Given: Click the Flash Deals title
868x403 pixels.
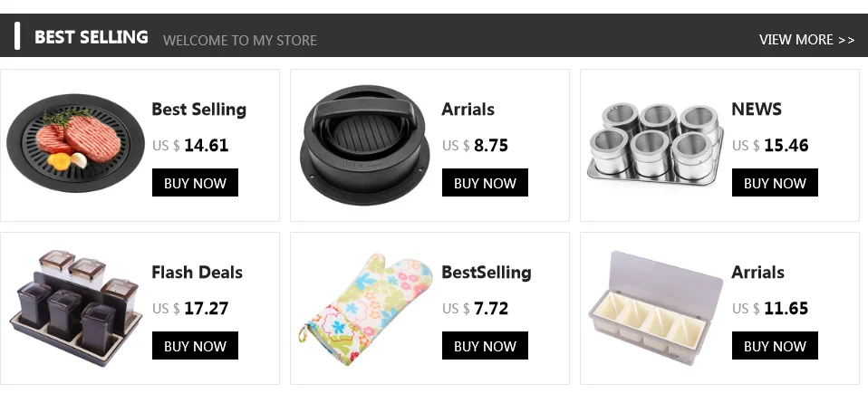Looking at the screenshot, I should tap(197, 273).
